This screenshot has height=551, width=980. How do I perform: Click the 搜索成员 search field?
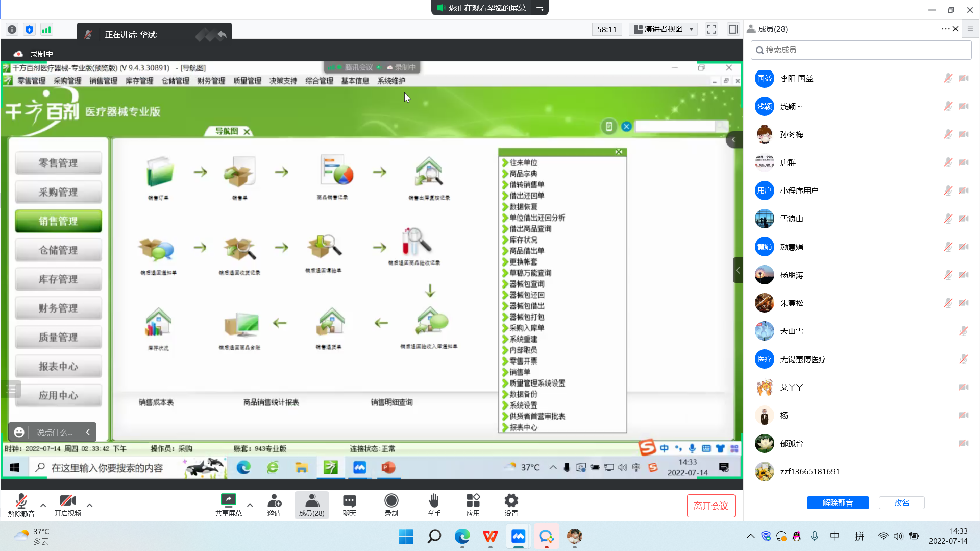[x=861, y=50]
